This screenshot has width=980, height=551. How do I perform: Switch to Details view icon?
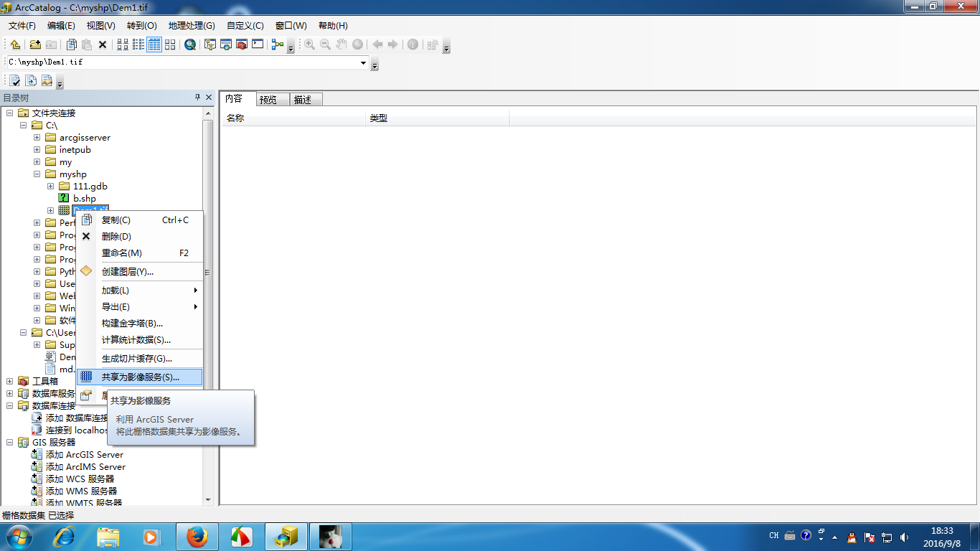tap(154, 44)
